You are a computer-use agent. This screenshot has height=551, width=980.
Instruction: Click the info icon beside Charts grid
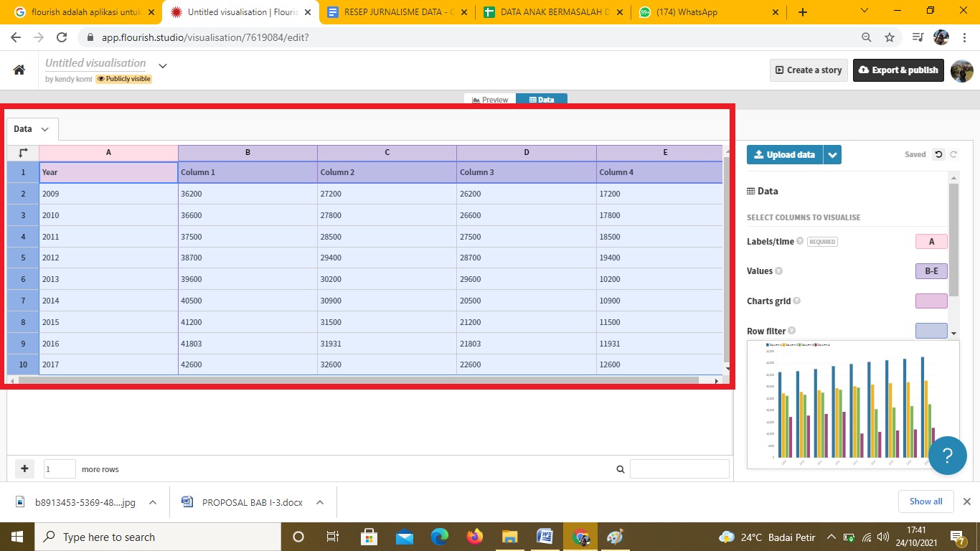pos(796,301)
